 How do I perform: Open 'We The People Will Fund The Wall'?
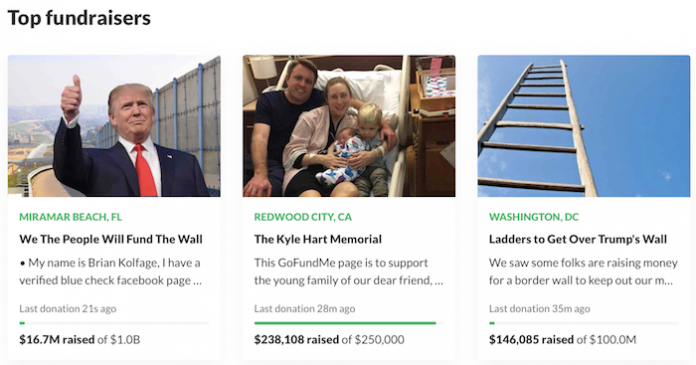111,239
